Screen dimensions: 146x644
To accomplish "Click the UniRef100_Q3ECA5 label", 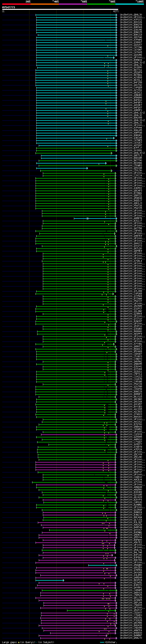I will 131,138.
